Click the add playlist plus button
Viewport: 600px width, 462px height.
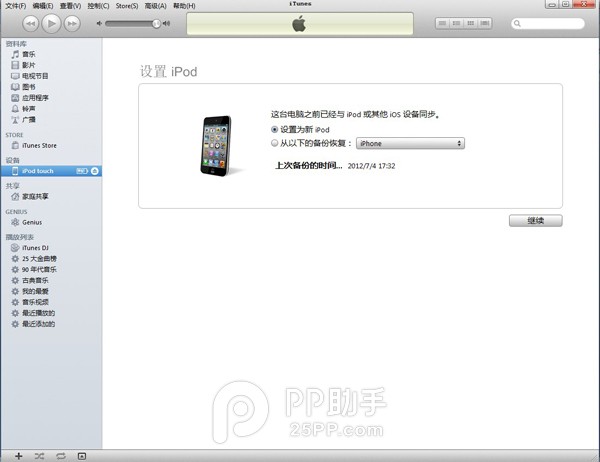tap(19, 456)
